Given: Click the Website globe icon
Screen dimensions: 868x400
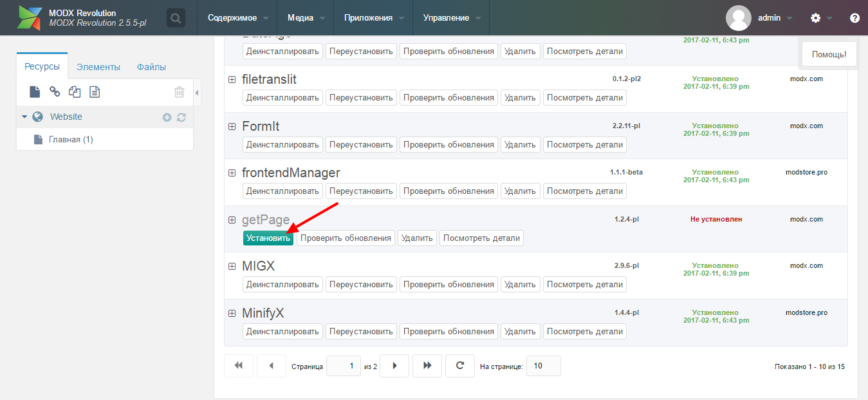Looking at the screenshot, I should click(38, 117).
